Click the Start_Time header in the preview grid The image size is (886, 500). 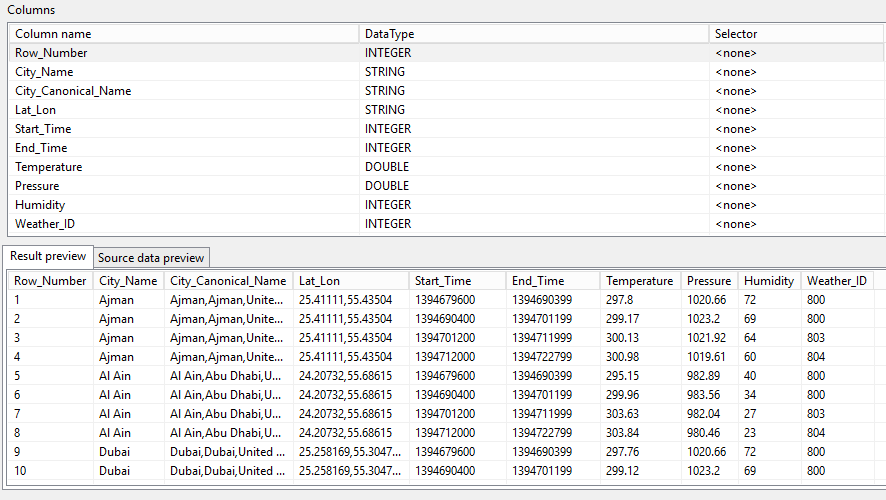[x=443, y=281]
